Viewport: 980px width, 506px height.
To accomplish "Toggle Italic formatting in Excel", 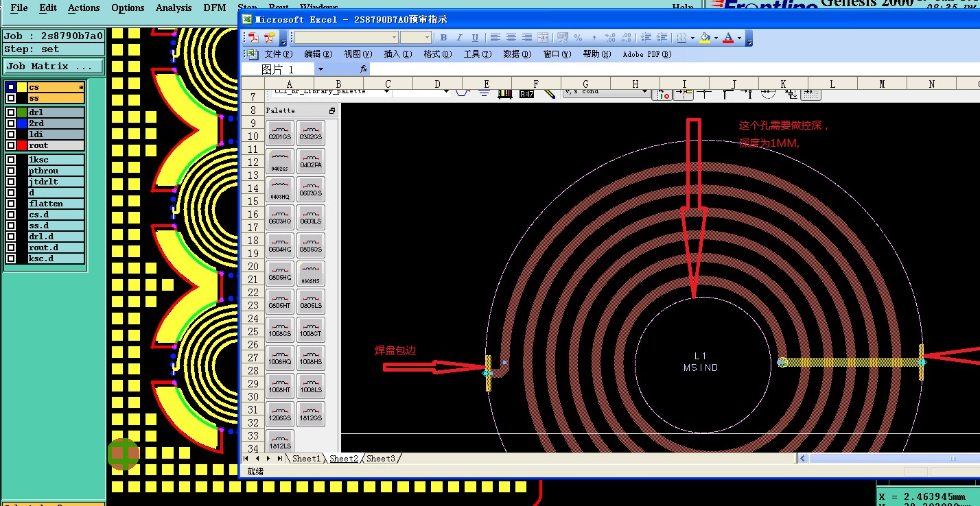I will coord(459,38).
